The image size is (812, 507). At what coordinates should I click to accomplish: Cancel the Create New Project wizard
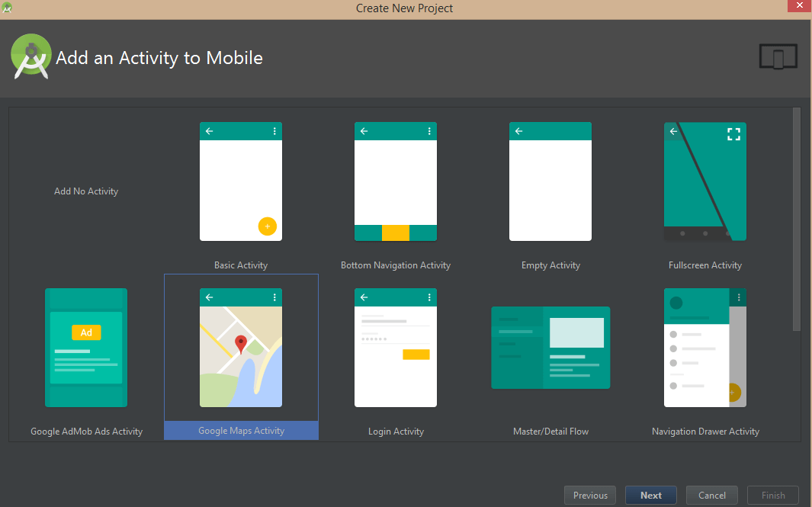[x=712, y=495]
